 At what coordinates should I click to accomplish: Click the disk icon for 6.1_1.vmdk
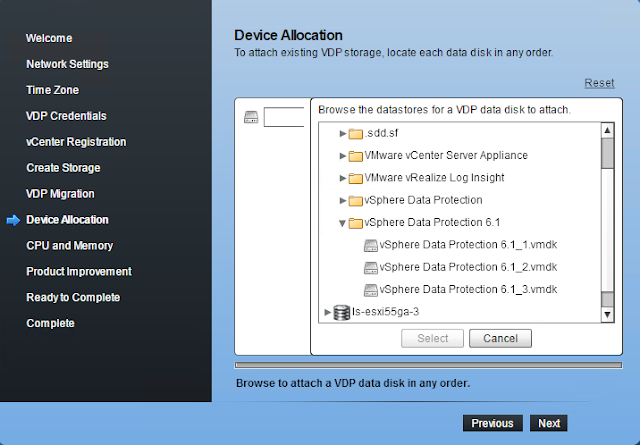[x=371, y=245]
